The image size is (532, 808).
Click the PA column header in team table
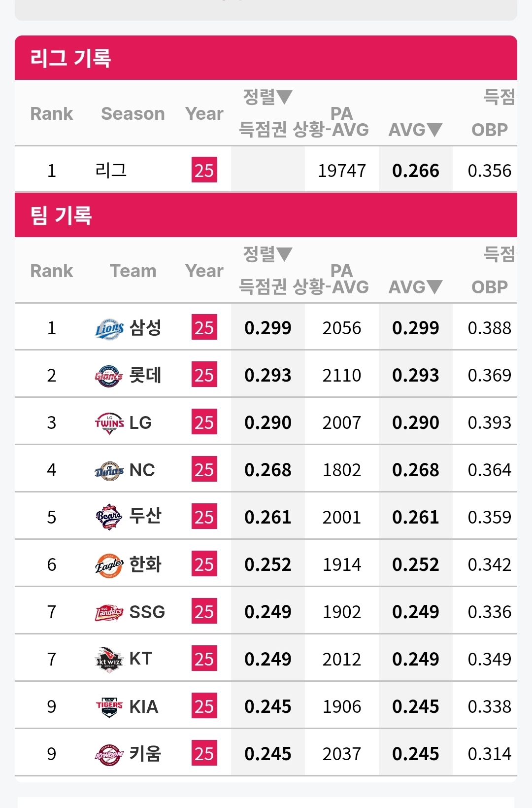click(x=341, y=271)
